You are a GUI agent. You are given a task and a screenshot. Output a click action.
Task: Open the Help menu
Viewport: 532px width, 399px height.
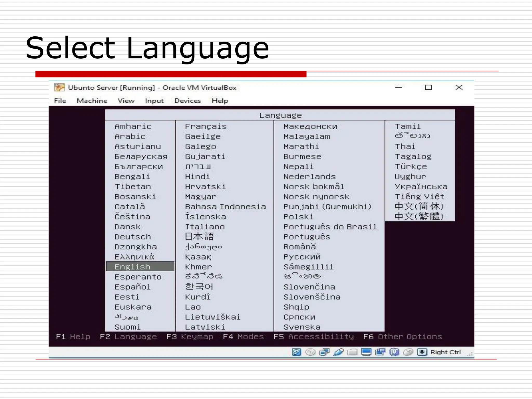[220, 101]
